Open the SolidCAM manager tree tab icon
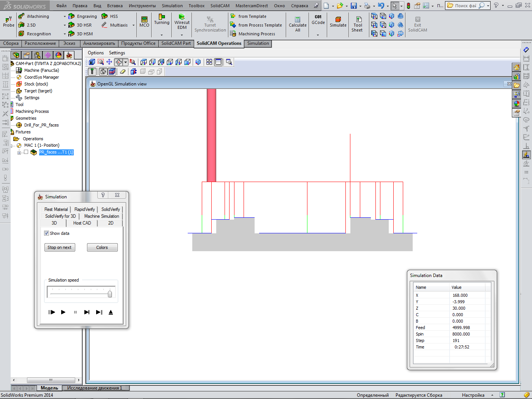This screenshot has height=399, width=532. pos(69,55)
